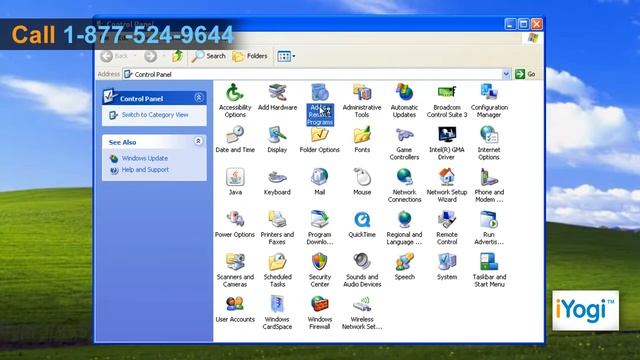Open Fonts folder icon
This screenshot has width=640, height=360.
[x=362, y=140]
